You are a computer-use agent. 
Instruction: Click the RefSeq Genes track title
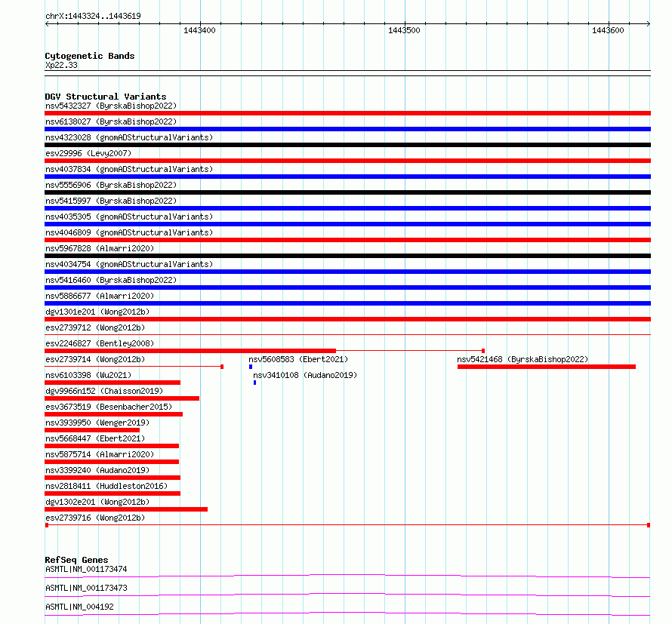76,560
